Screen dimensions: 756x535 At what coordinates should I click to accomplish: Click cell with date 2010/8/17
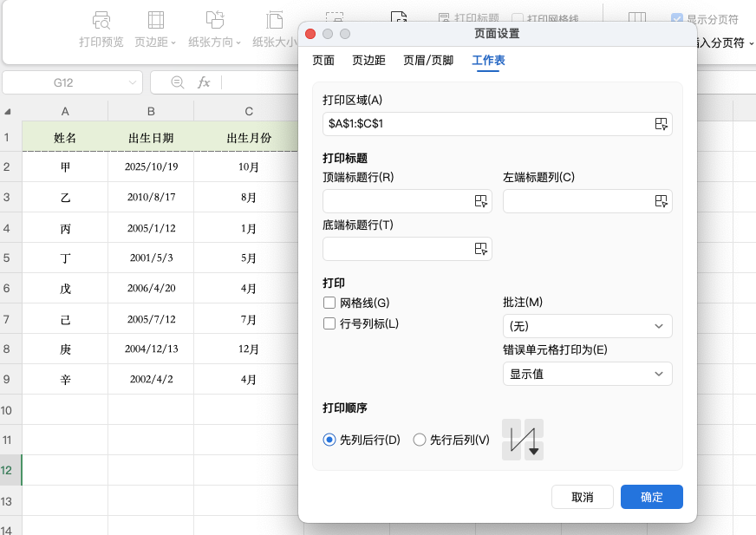[151, 198]
